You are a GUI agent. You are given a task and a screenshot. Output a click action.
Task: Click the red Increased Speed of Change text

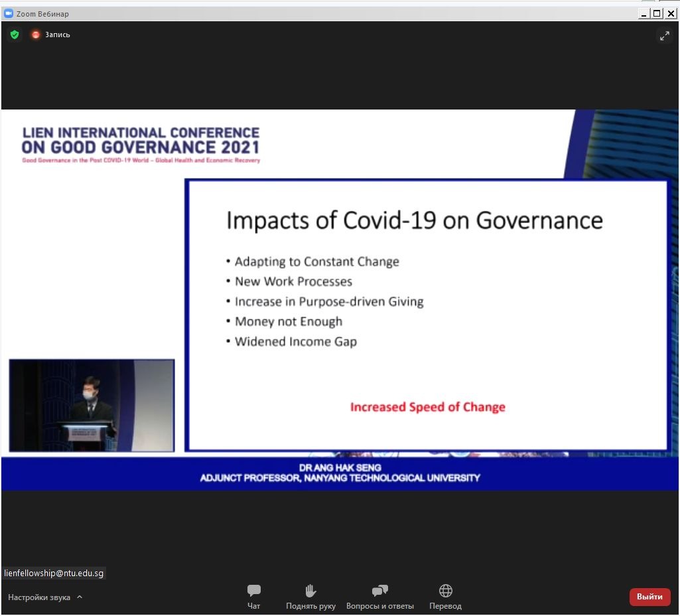427,407
